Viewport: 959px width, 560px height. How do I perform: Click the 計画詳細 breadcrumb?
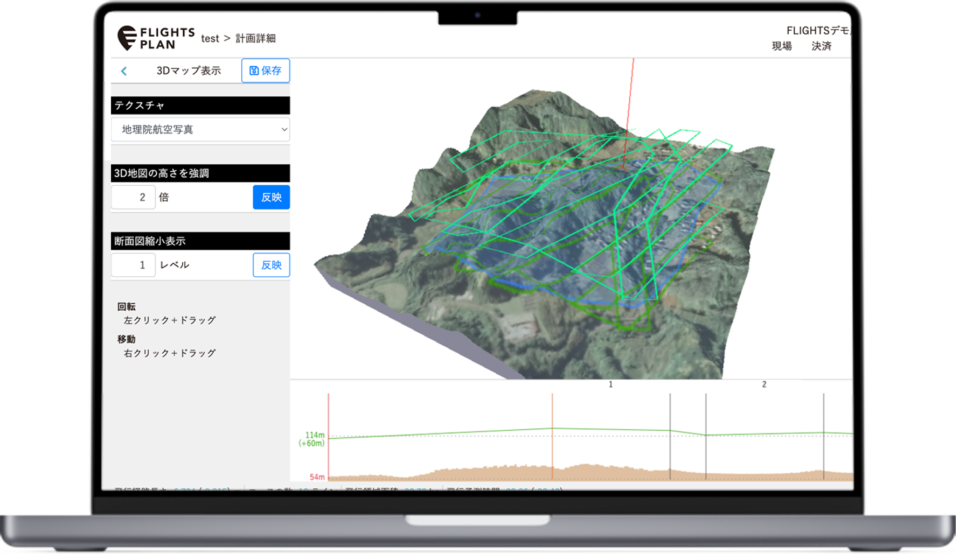(x=255, y=39)
